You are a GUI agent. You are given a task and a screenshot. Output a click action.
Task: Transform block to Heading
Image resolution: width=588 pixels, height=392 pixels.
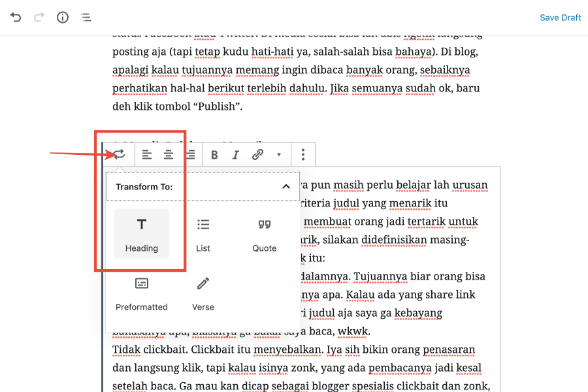pyautogui.click(x=142, y=234)
